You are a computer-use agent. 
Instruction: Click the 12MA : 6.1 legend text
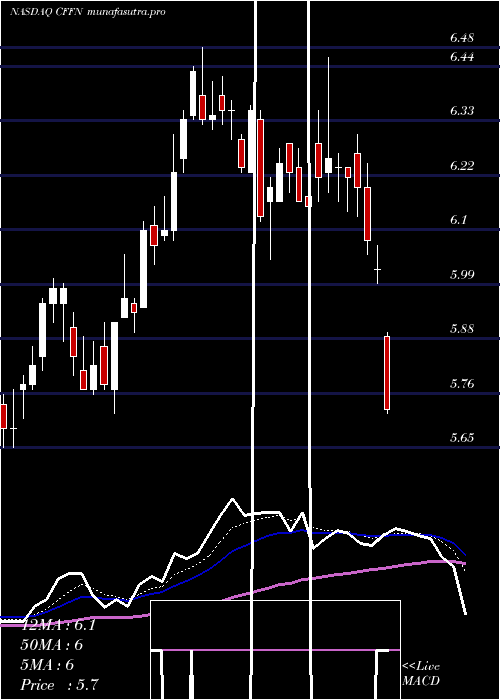[58, 625]
